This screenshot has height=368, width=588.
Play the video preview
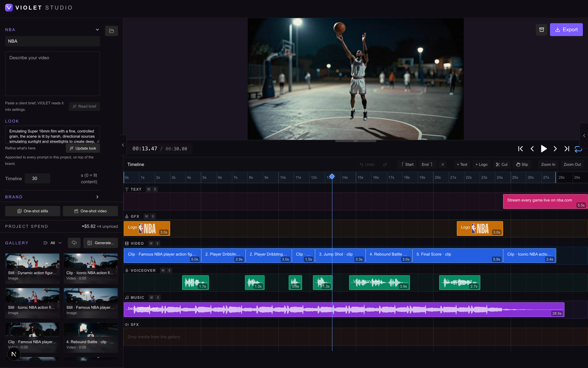[x=544, y=149]
